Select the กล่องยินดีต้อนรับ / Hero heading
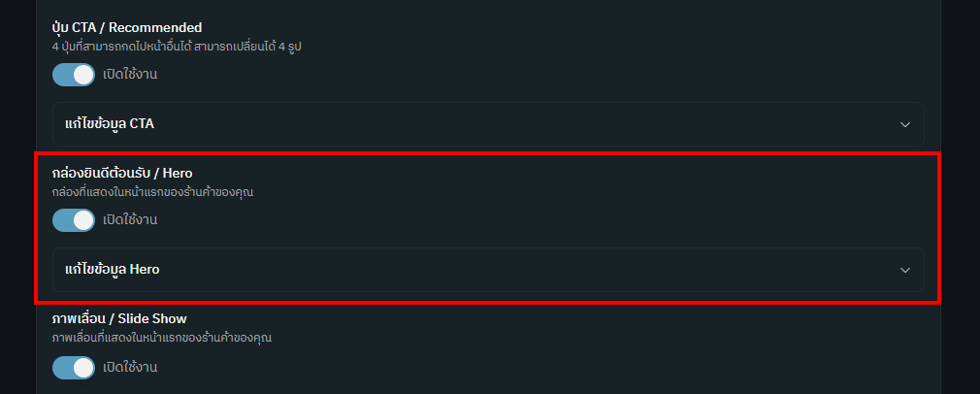 click(122, 174)
